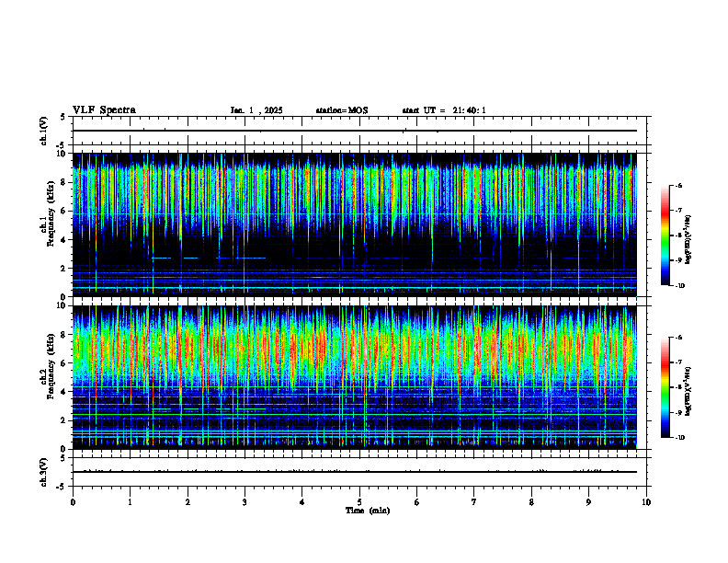
Task: Click the time axis tick label "2"
Action: (x=188, y=502)
